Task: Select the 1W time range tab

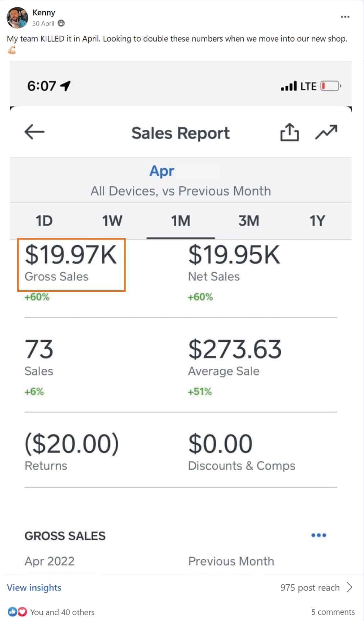Action: pos(112,221)
